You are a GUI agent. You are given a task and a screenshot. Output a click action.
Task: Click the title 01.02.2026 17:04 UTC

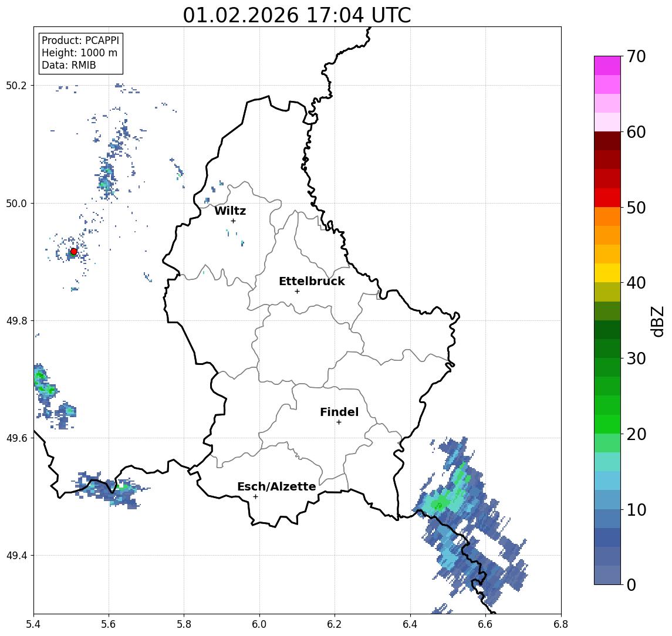297,15
